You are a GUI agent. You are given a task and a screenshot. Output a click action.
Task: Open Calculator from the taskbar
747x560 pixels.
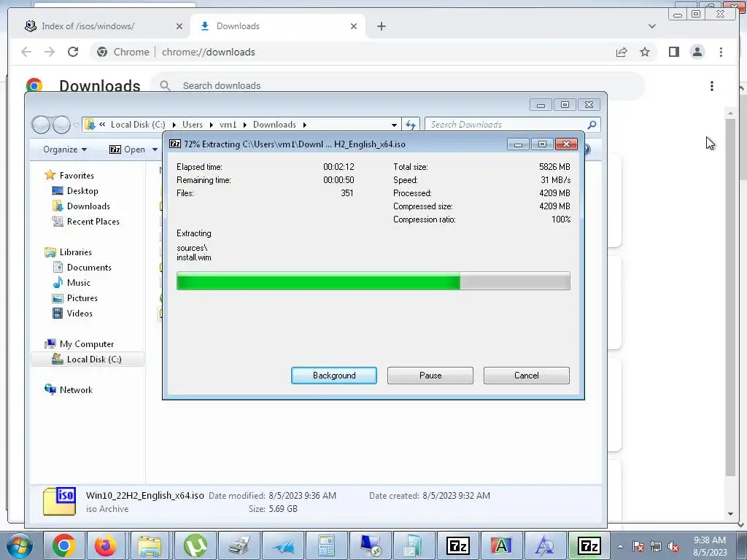(326, 545)
